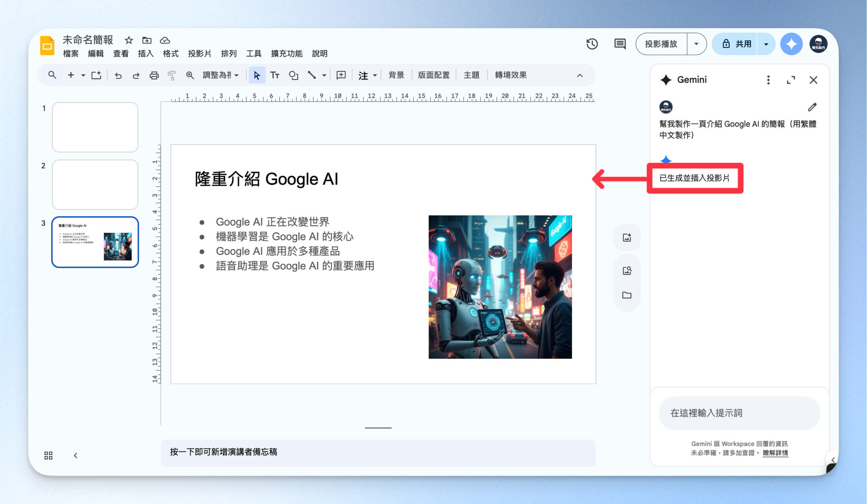Expand the Gemini panel size
This screenshot has height=504, width=867.
click(790, 80)
